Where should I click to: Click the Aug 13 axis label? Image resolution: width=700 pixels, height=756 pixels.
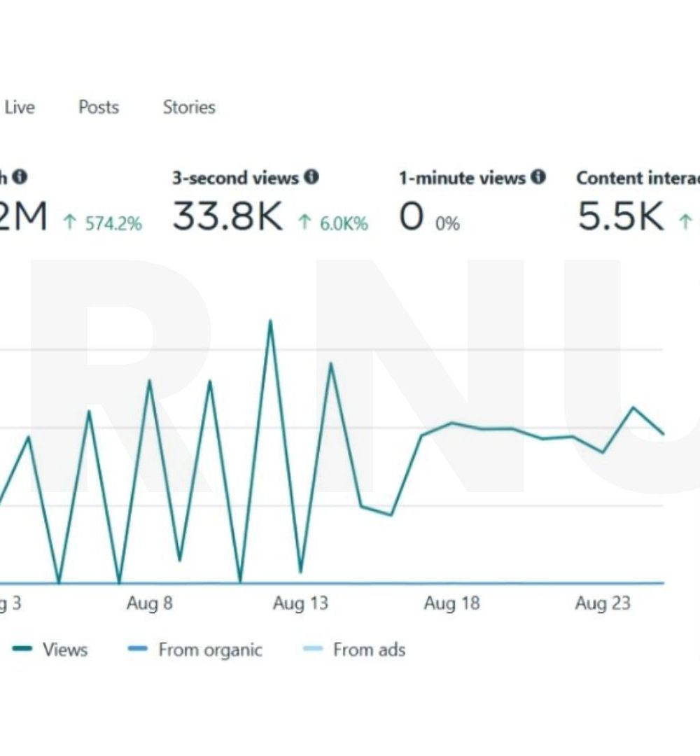pos(300,603)
